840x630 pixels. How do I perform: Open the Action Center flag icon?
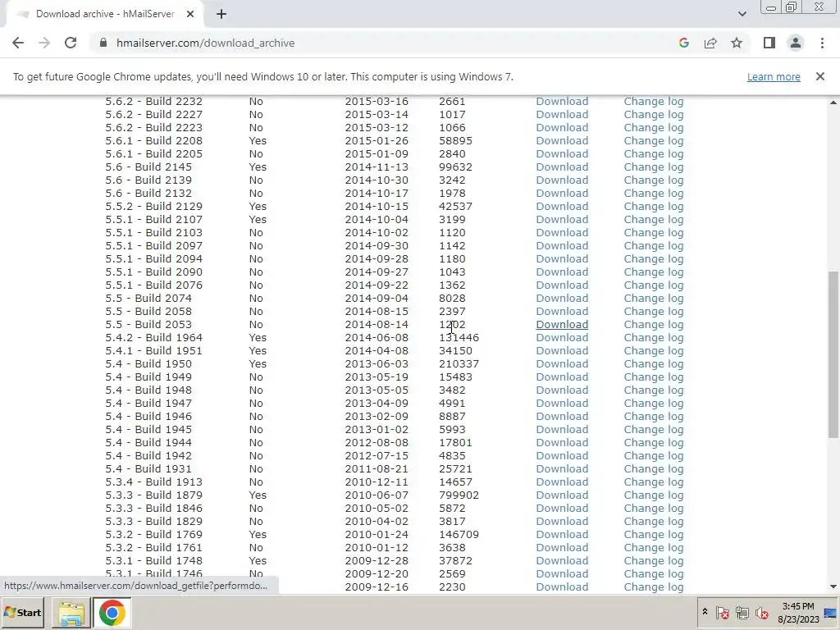pyautogui.click(x=722, y=612)
